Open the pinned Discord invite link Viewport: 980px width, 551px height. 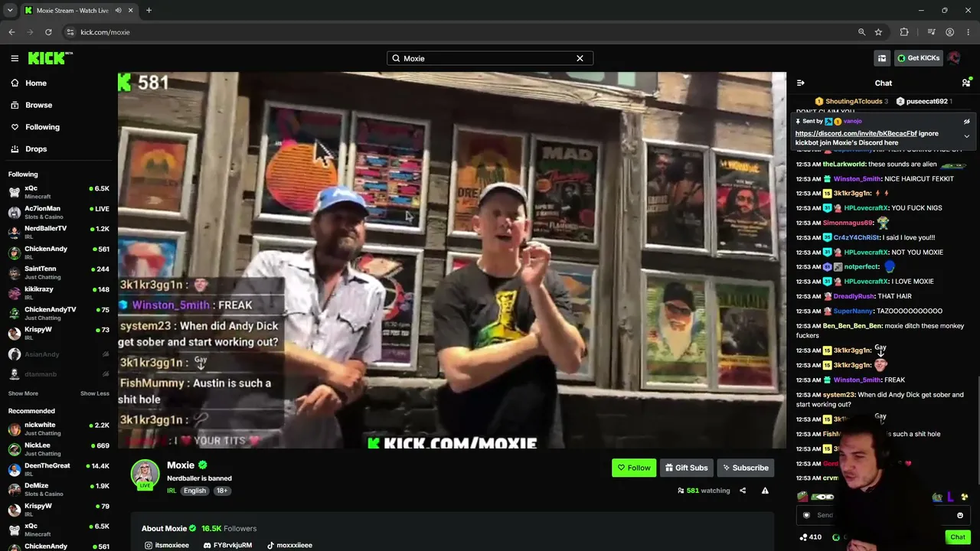click(855, 133)
